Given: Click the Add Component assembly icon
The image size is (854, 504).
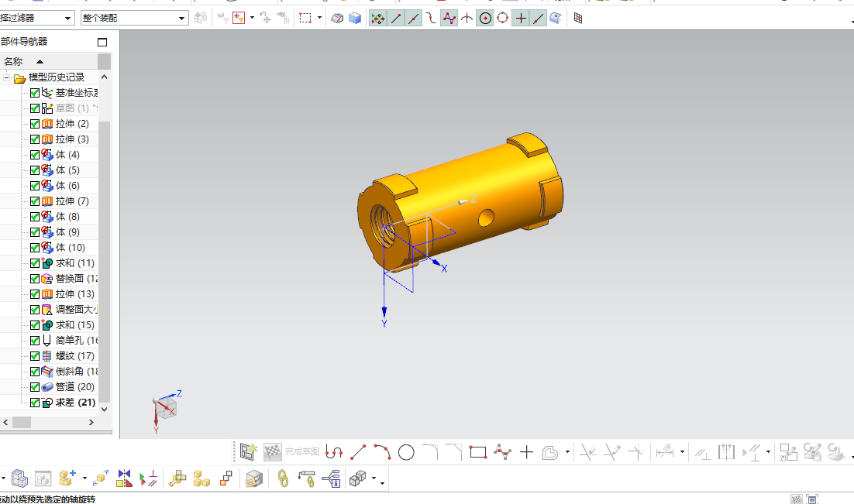Looking at the screenshot, I should click(67, 478).
